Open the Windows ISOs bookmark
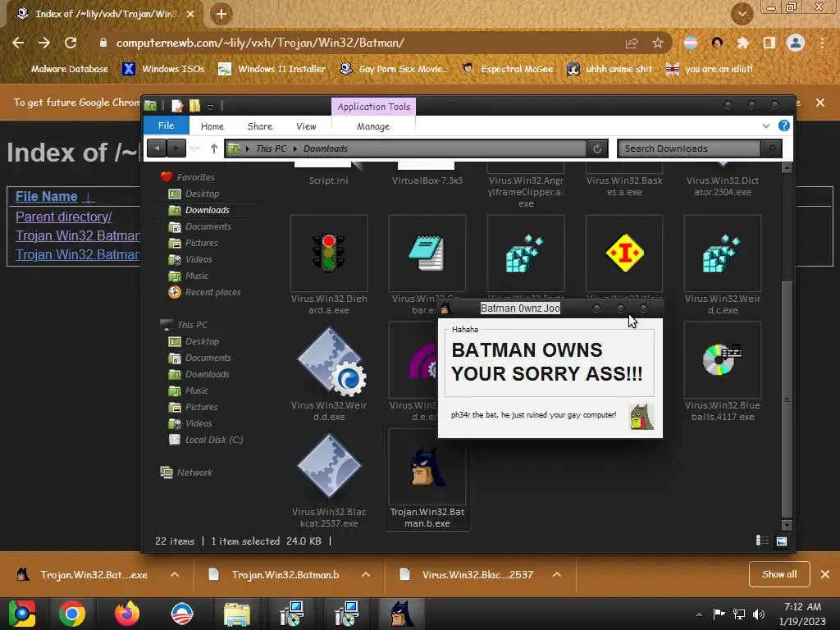 pyautogui.click(x=163, y=69)
